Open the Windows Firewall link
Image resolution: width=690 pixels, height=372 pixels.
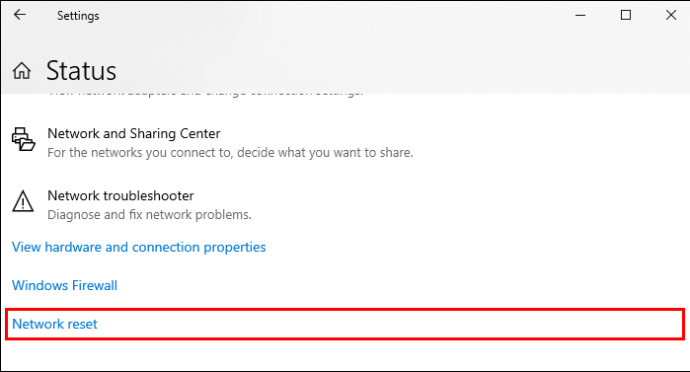65,285
